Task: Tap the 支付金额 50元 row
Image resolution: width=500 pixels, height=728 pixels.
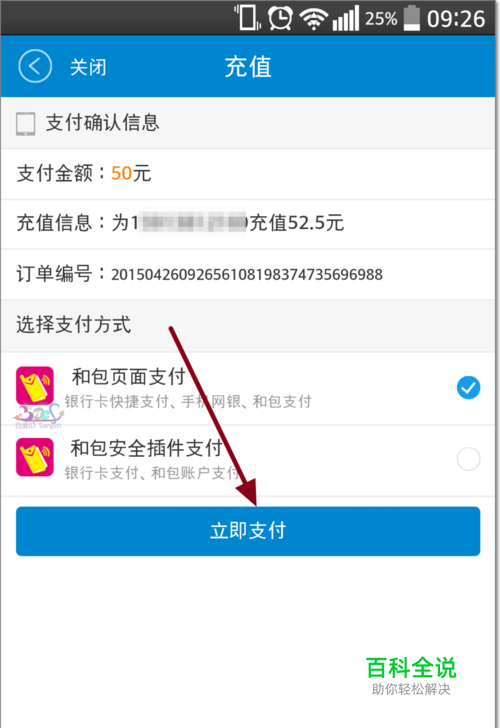Action: 248,174
